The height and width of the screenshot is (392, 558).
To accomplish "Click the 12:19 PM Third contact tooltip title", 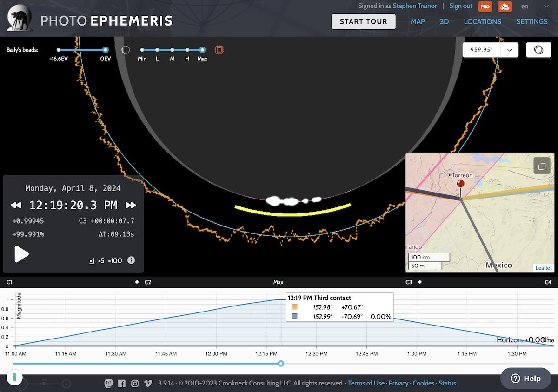I will coord(319,298).
